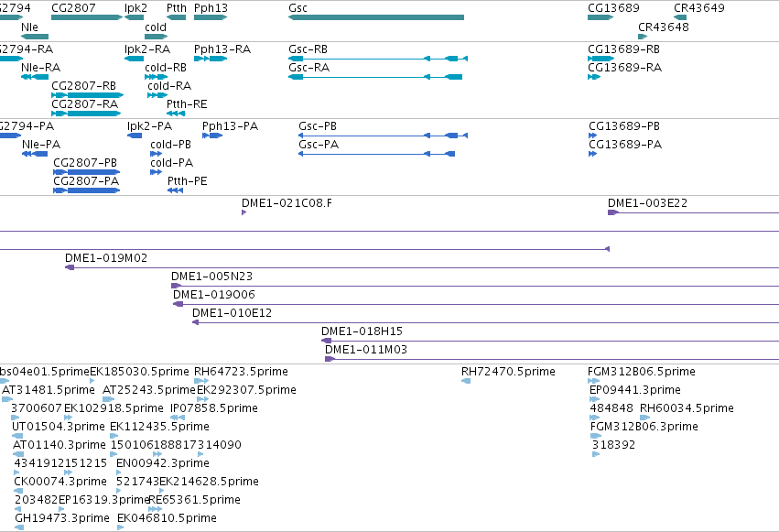
Task: Select clone DME1-018H15
Action: tap(362, 331)
